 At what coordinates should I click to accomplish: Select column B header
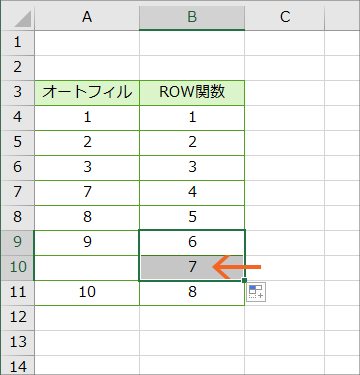pos(192,16)
